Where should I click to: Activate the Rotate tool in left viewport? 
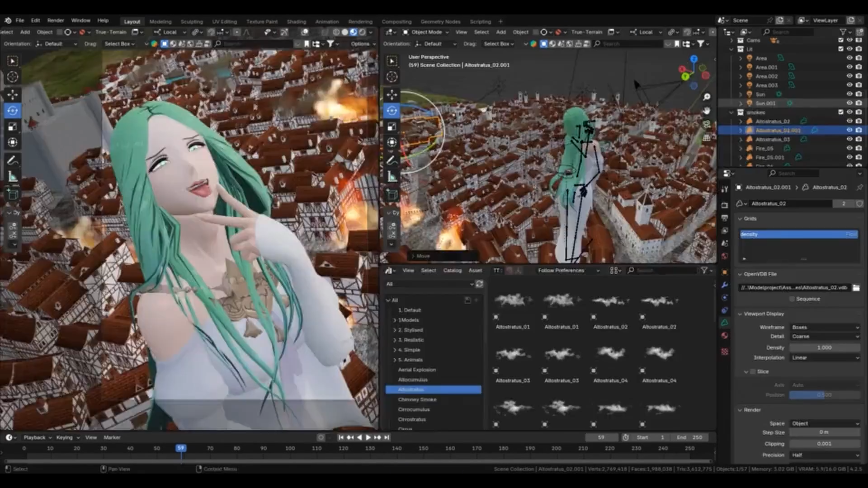pos(13,111)
